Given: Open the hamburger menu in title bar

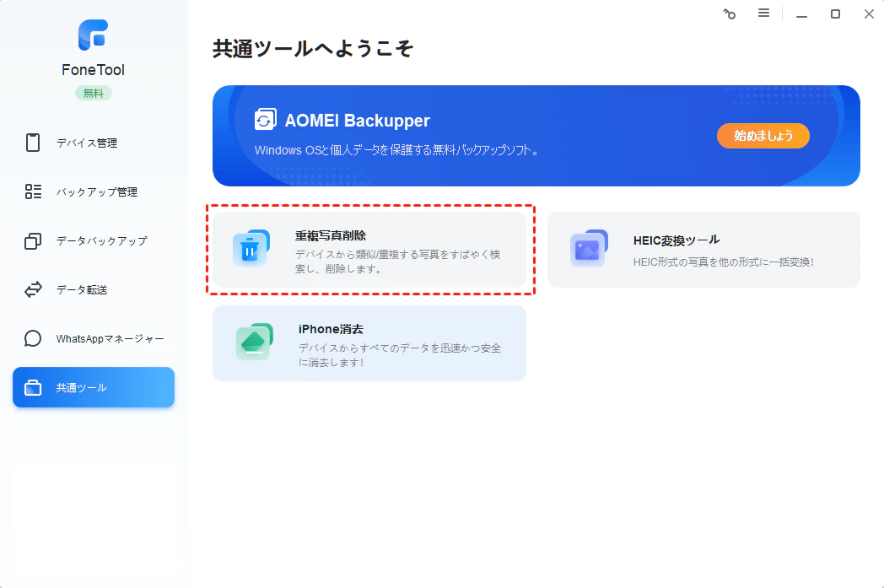Looking at the screenshot, I should point(763,13).
